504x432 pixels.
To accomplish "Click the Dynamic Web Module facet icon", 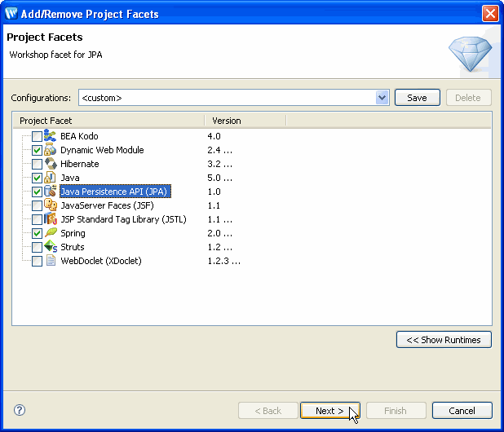I will tap(50, 150).
